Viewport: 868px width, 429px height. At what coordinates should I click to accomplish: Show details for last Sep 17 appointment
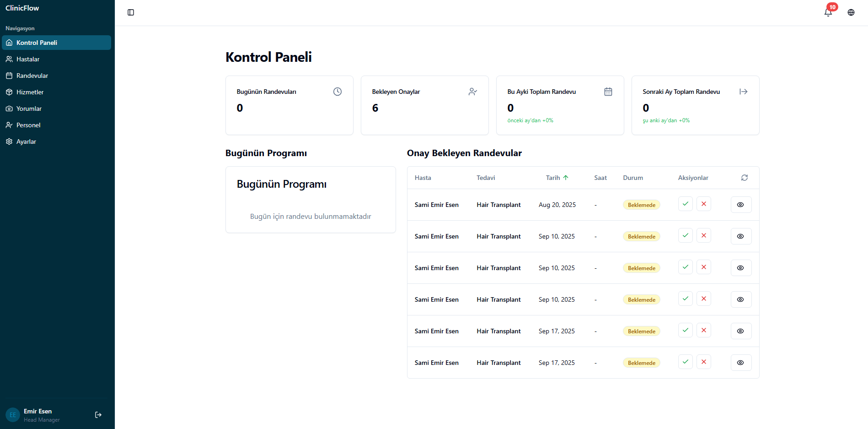(x=740, y=363)
